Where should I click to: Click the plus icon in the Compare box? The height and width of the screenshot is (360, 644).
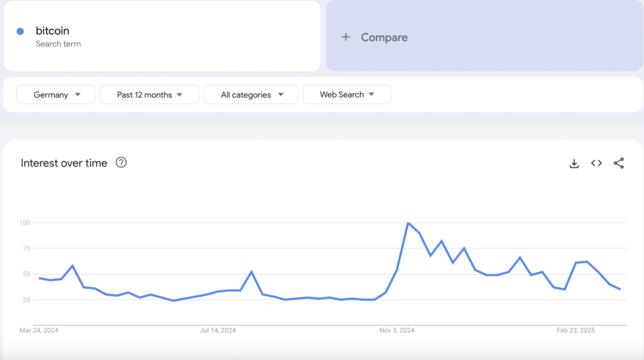(345, 37)
